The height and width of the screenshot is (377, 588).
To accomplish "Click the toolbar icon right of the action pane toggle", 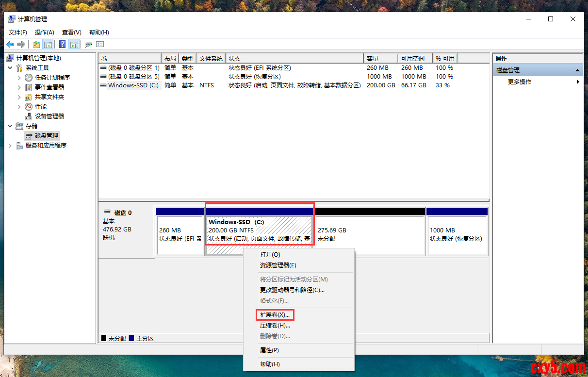I will pyautogui.click(x=88, y=45).
